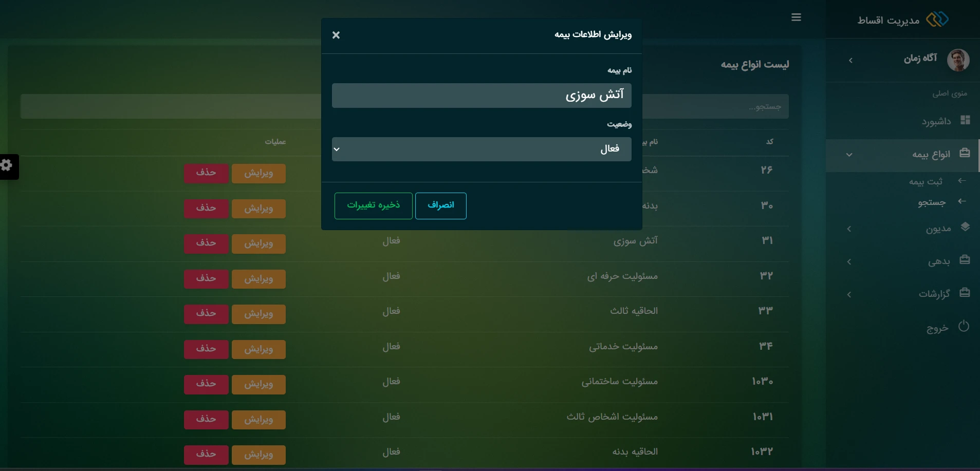Click the briefcase icon next to گزارشات
Viewport: 980px width, 471px height.
[965, 293]
